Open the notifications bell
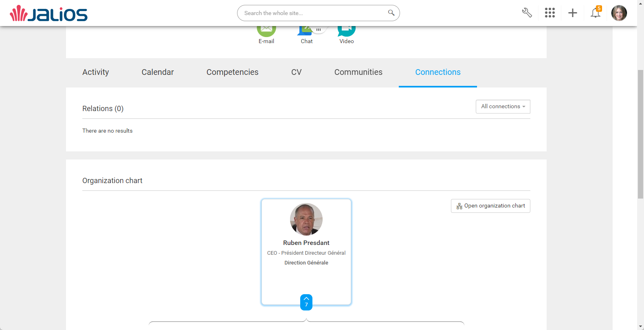Viewport: 644px width, 330px height. (596, 13)
